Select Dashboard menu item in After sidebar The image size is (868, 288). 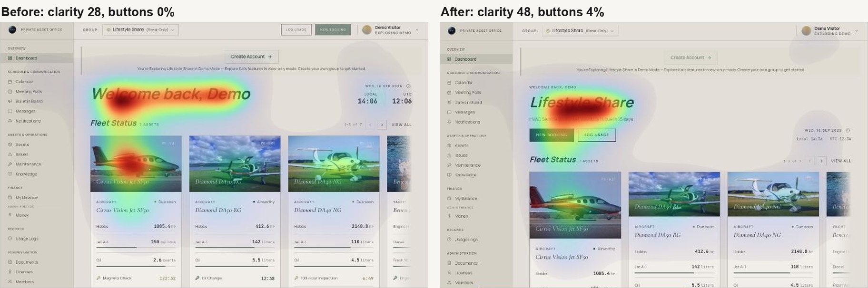coord(476,59)
